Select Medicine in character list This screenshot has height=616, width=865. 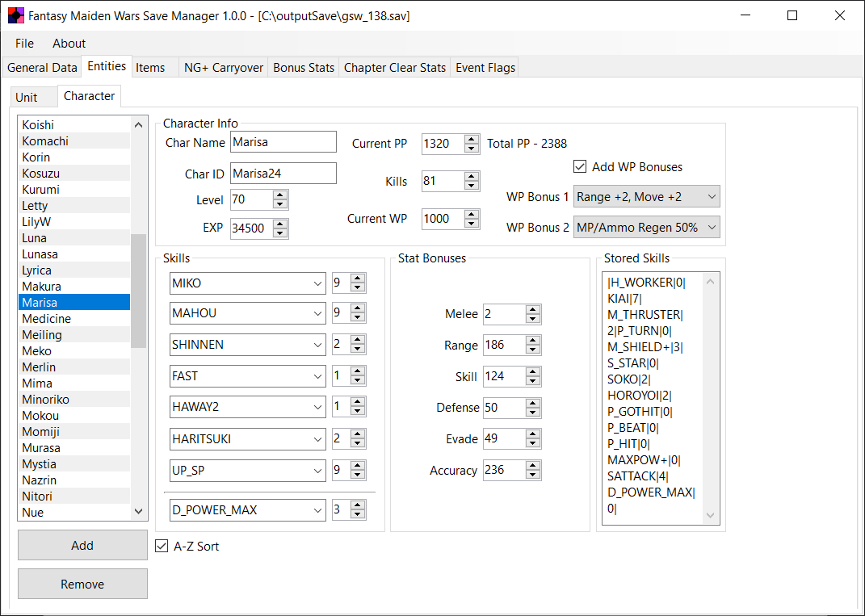[74, 319]
